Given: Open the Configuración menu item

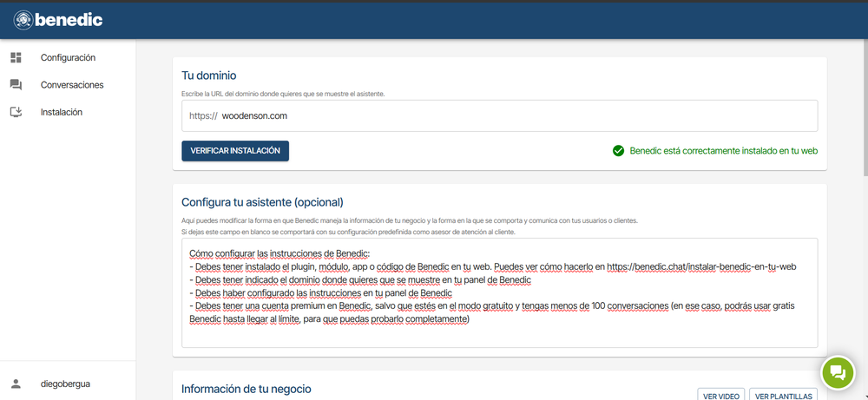Looking at the screenshot, I should (x=68, y=57).
